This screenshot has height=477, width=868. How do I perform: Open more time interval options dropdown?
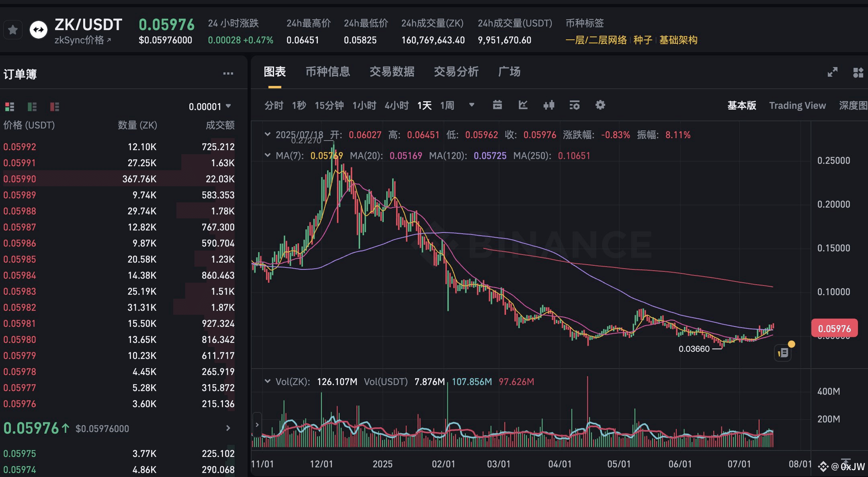[472, 105]
